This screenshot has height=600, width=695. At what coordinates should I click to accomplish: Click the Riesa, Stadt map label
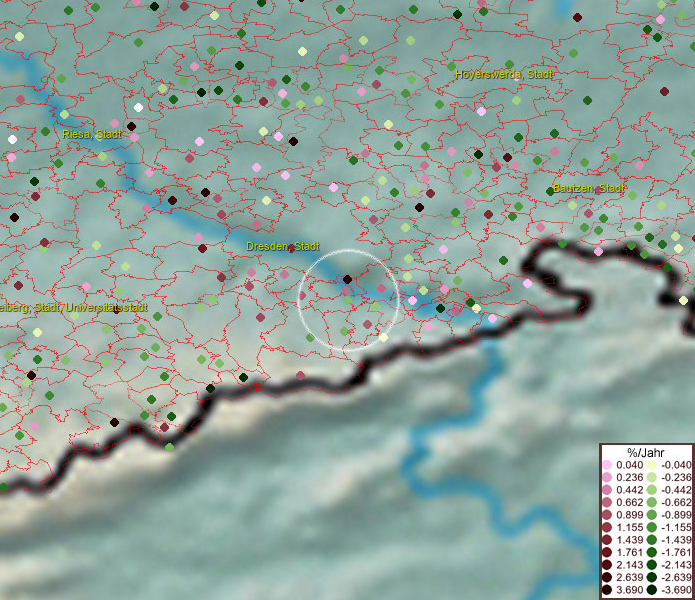[x=92, y=134]
